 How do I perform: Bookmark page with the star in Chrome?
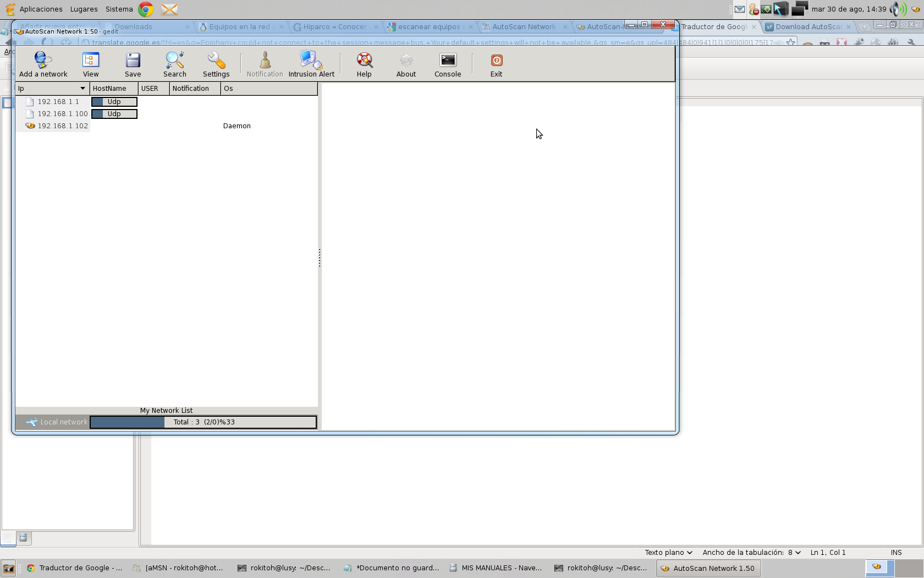791,42
